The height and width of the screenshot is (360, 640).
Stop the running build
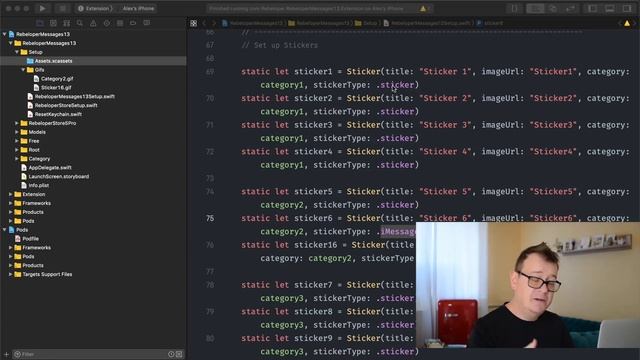(x=62, y=8)
